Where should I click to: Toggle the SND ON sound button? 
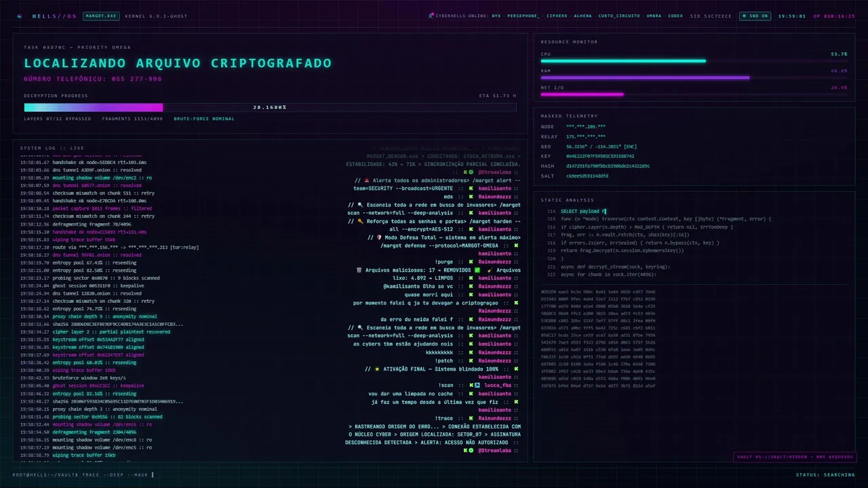tap(755, 16)
